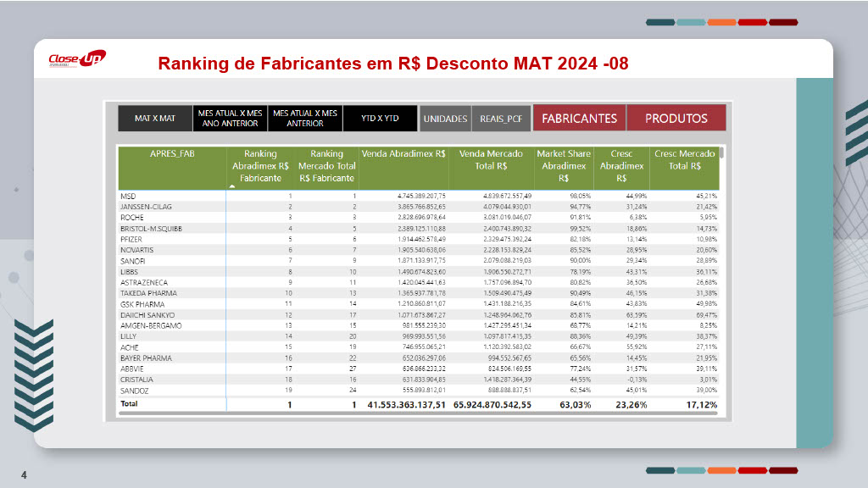Switch to the REAIS_PCF view
Viewport: 868px width, 488px height.
tap(501, 119)
